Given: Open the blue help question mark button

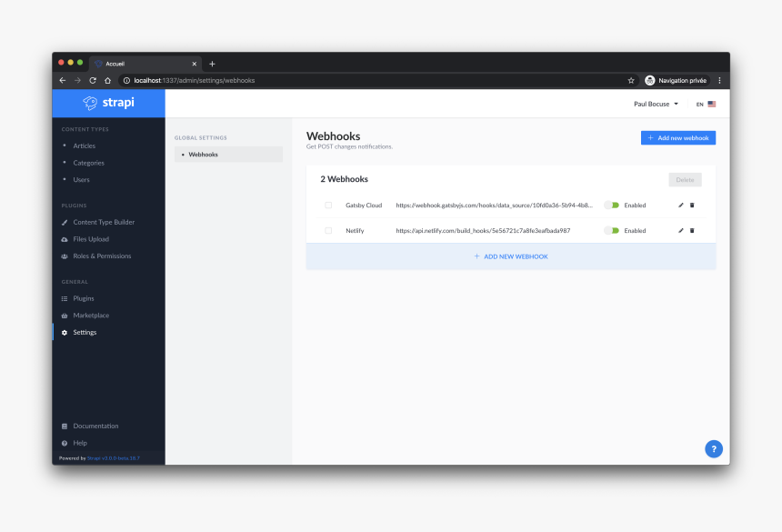Looking at the screenshot, I should [x=714, y=448].
